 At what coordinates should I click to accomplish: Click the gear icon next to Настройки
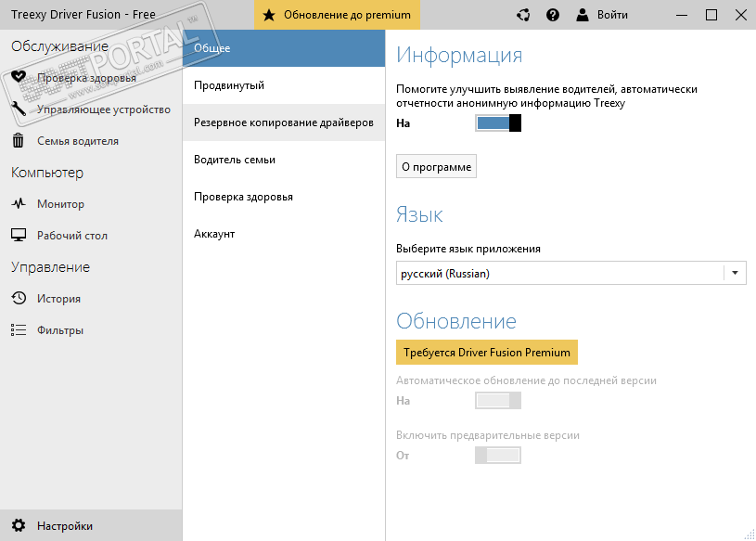click(19, 525)
